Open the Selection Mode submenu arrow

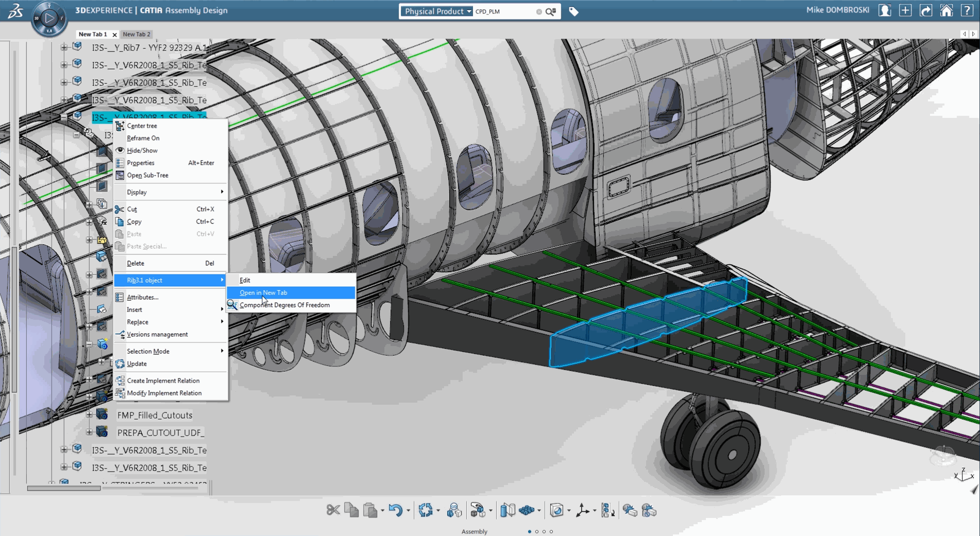coord(222,351)
